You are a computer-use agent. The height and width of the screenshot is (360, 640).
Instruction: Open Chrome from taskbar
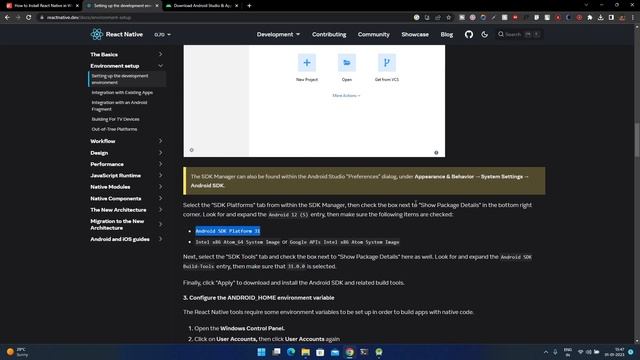(x=350, y=352)
